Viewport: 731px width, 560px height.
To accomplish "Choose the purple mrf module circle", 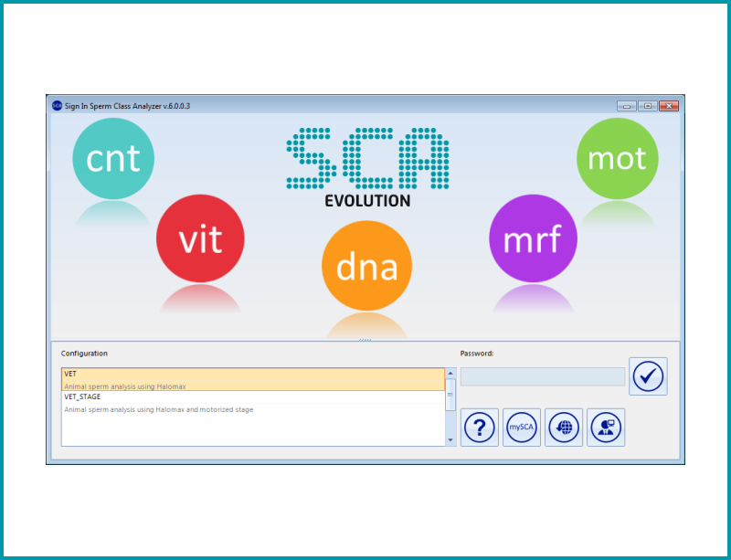I will pos(533,238).
